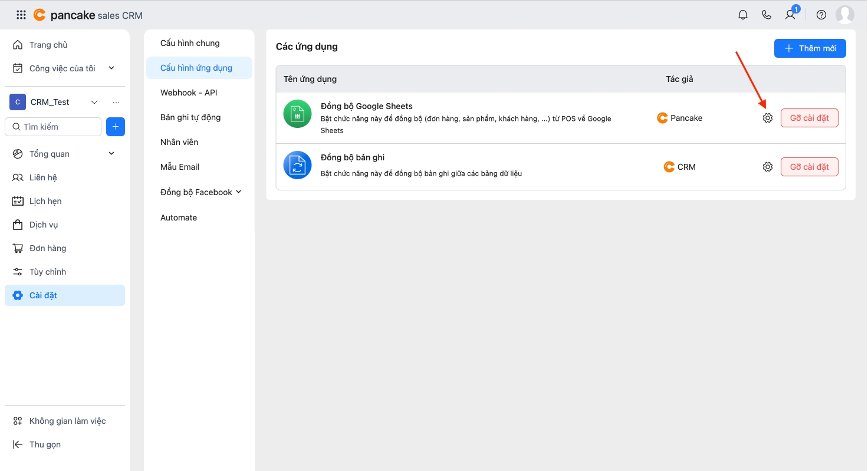Open settings gear for Đồng bộ Google Sheets
Image resolution: width=868 pixels, height=471 pixels.
tap(767, 118)
